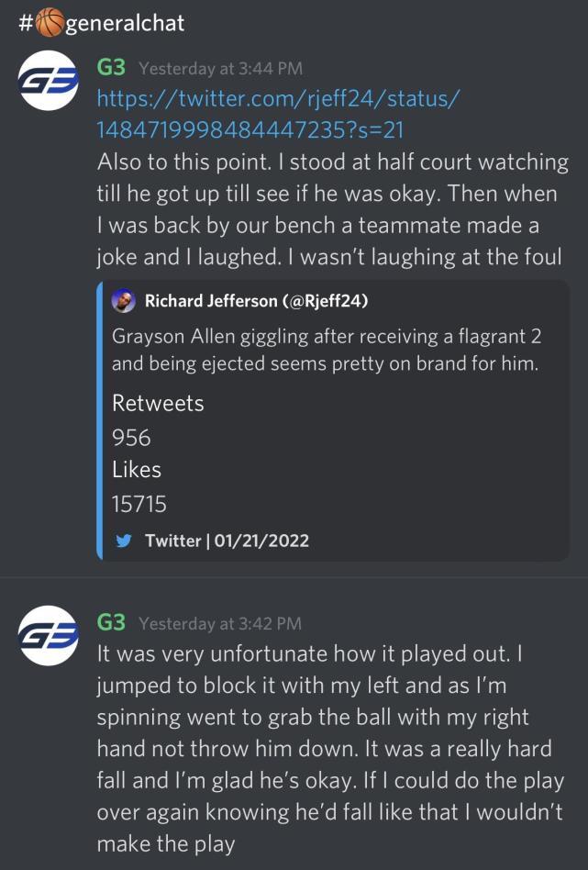
Task: Open G3 avatar on 3:44 PM message
Action: click(x=49, y=81)
